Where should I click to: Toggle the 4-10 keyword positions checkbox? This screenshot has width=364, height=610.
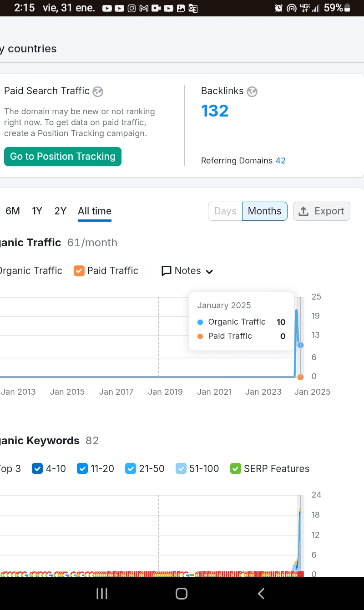click(x=37, y=468)
